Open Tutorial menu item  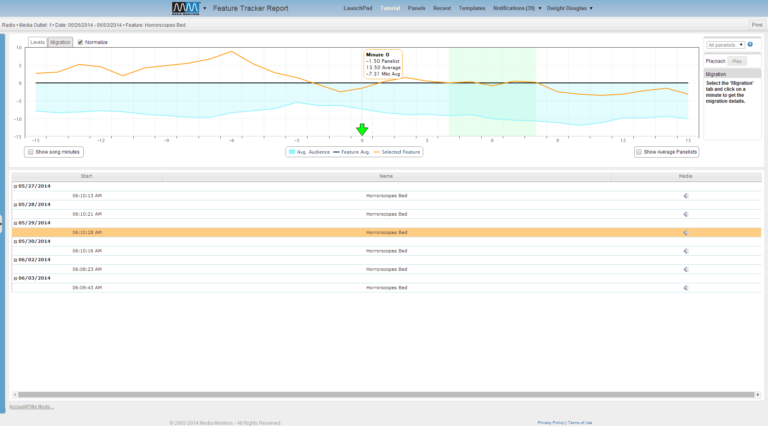click(390, 8)
